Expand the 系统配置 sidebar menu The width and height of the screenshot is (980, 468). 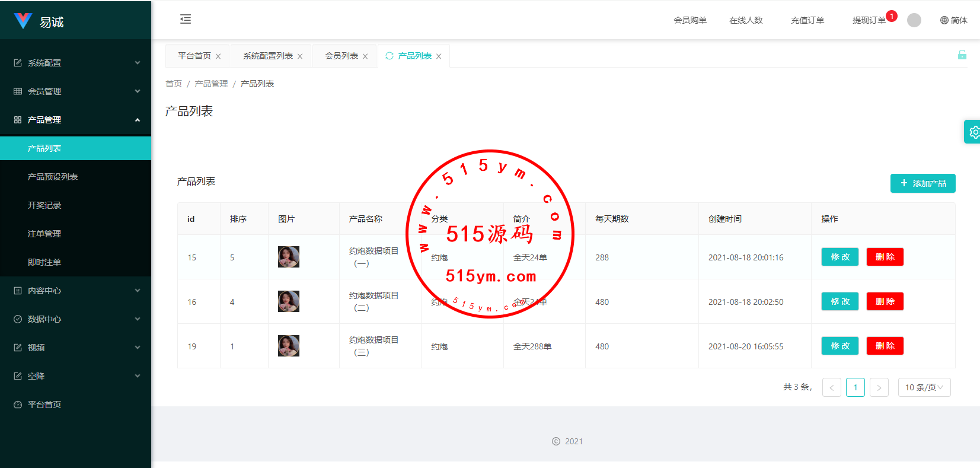coord(76,63)
